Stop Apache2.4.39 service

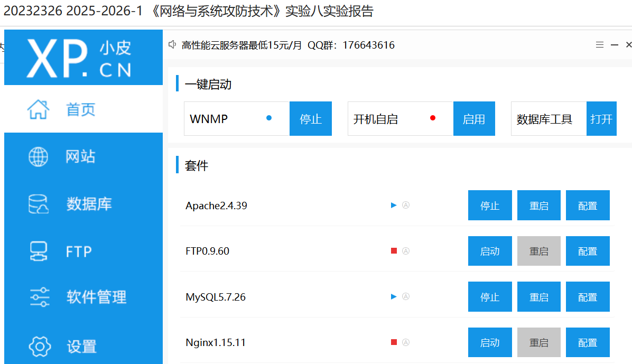[490, 205]
